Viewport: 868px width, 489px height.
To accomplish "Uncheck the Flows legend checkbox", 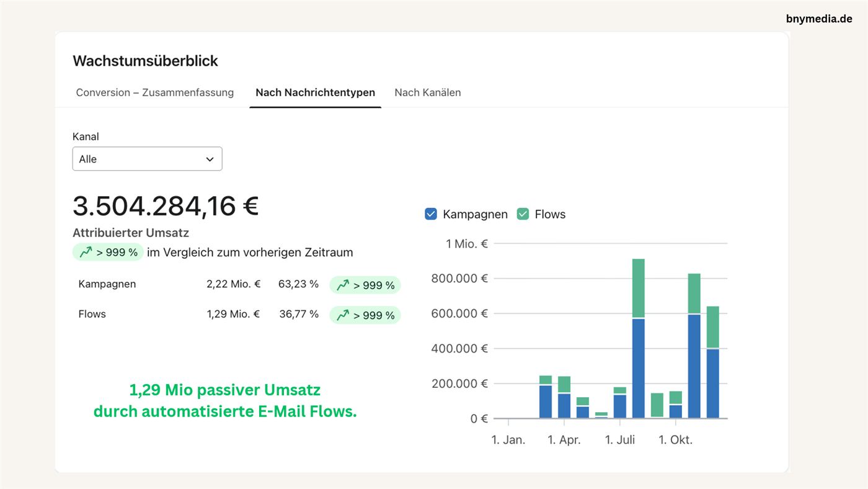I will (x=523, y=214).
